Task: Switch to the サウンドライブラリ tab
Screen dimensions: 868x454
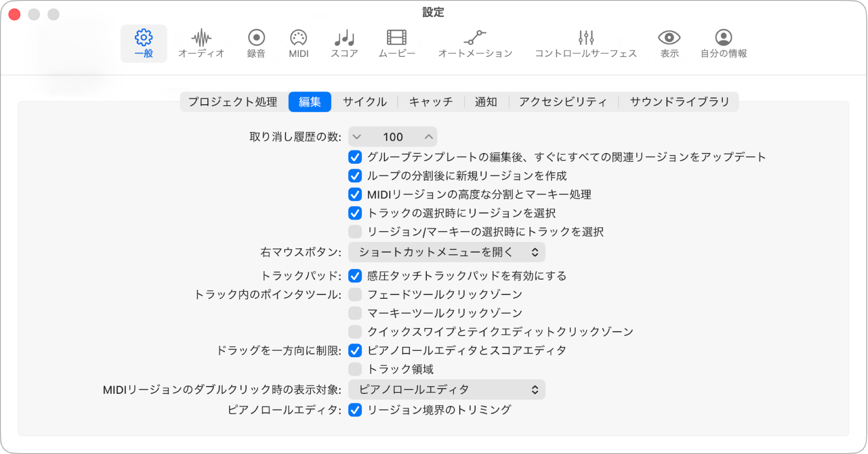Action: [x=679, y=102]
